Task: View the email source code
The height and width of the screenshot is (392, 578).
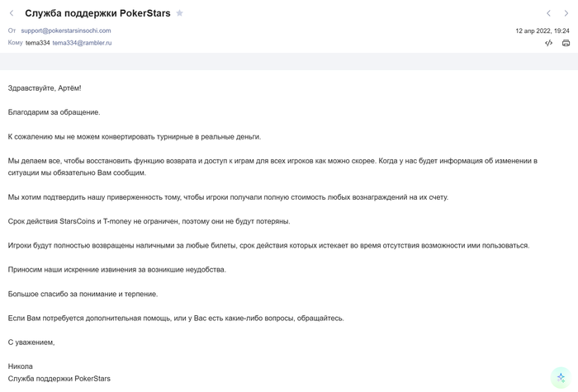Action: 548,43
